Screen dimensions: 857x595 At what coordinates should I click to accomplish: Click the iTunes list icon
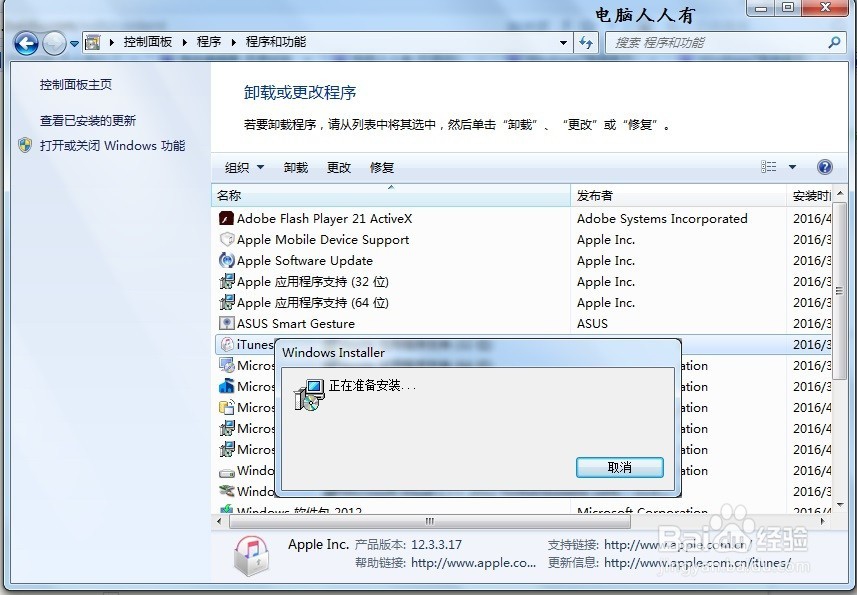(226, 345)
